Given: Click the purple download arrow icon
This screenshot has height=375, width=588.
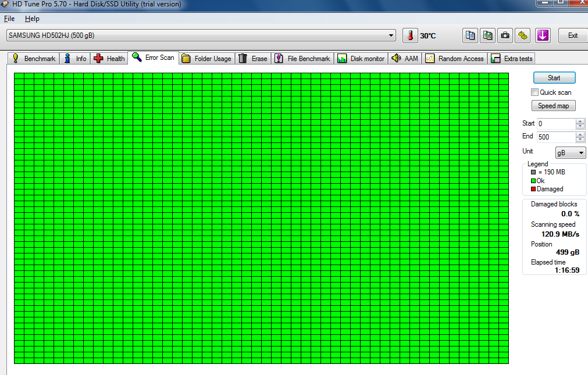Looking at the screenshot, I should pyautogui.click(x=543, y=35).
